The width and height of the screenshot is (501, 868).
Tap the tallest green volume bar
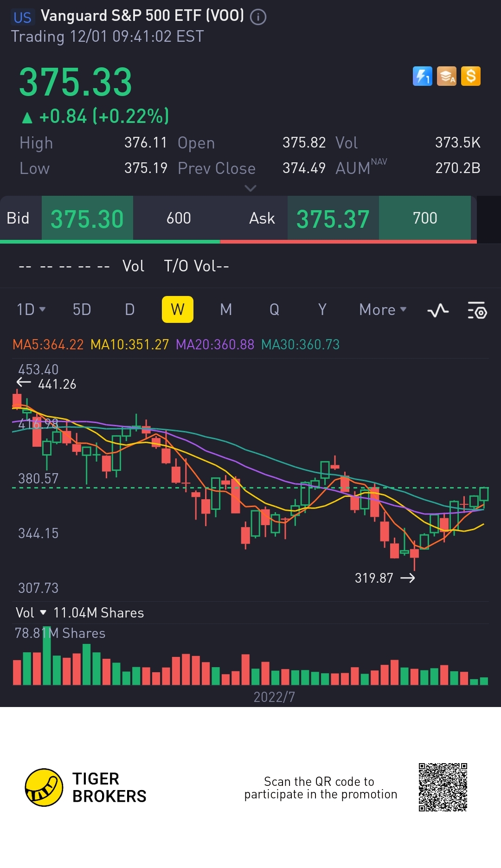[x=47, y=655]
